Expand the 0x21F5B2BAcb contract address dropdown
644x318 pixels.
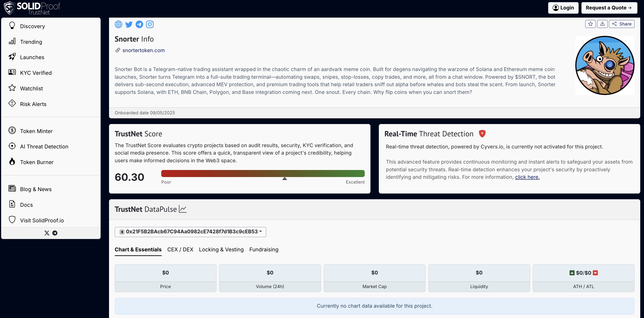point(190,232)
